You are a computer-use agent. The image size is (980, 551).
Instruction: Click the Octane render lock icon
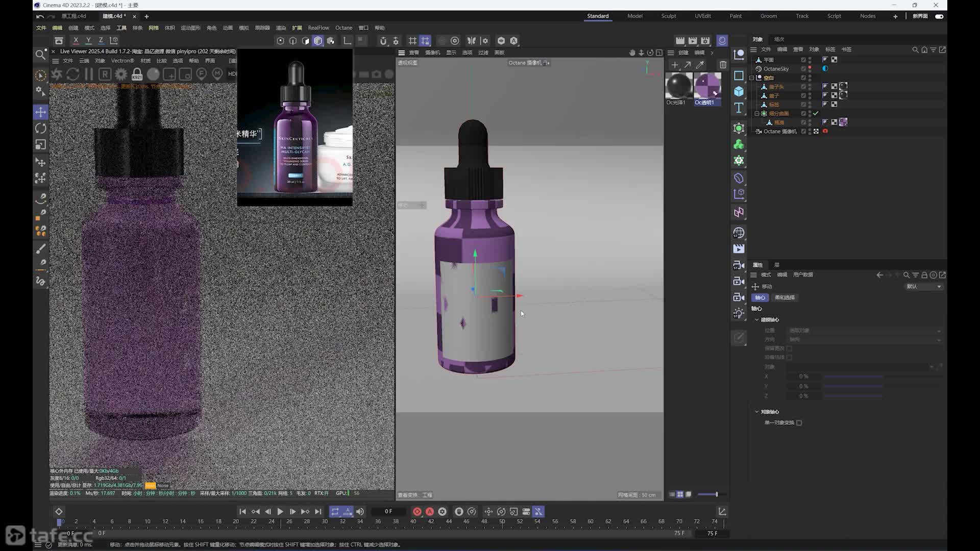point(137,74)
